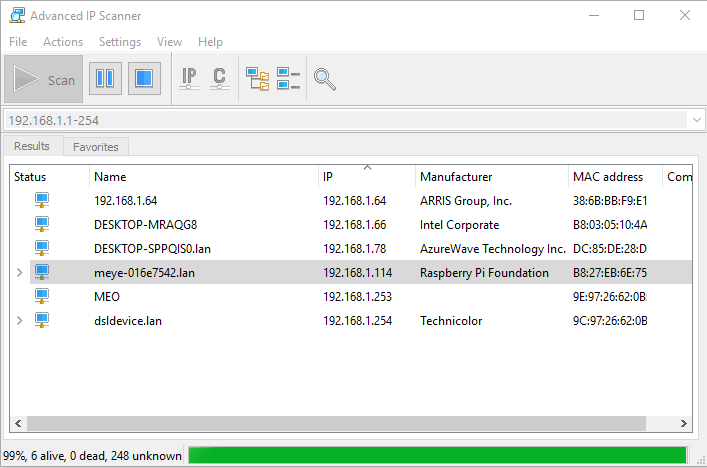
Task: Click the IP range input field
Action: [340, 120]
